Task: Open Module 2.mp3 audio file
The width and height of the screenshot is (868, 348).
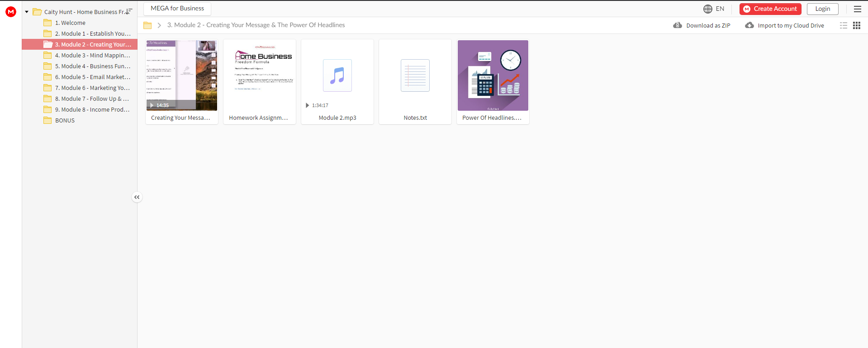Action: pyautogui.click(x=337, y=82)
